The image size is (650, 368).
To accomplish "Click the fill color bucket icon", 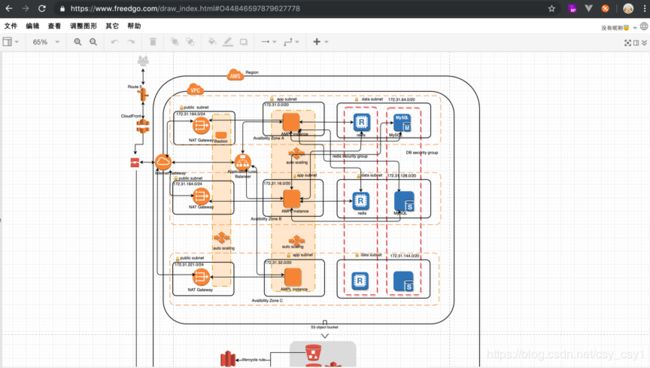I will coord(212,42).
